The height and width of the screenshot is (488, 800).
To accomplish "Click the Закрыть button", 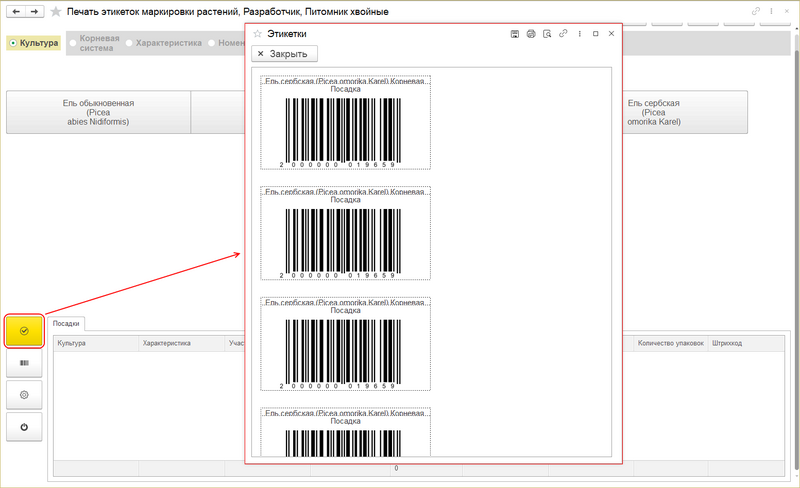I will tap(284, 54).
